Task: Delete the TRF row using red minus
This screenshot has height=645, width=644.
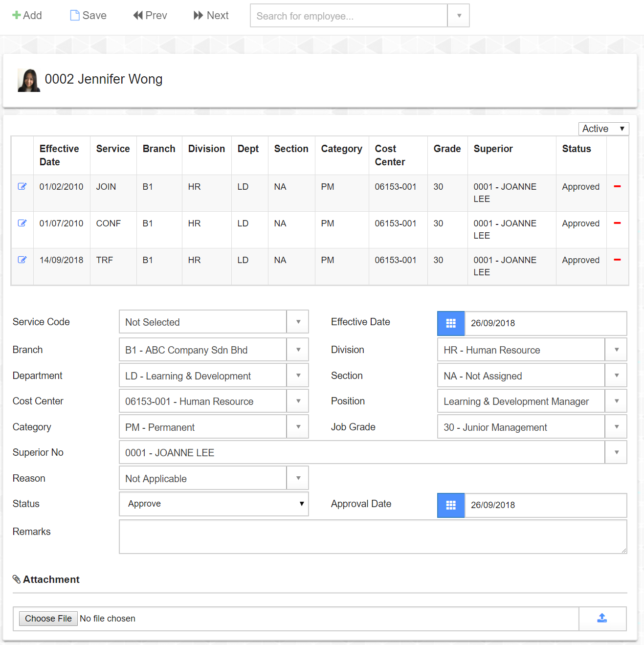Action: point(617,260)
